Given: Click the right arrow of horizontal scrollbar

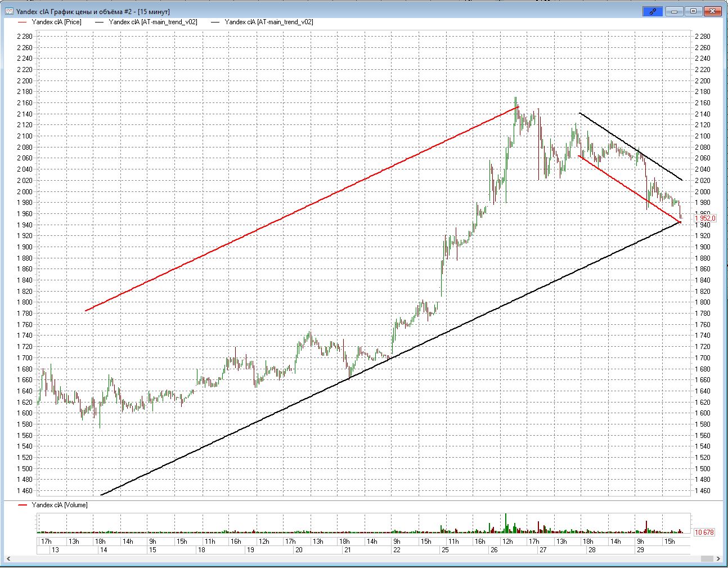Looking at the screenshot, I should click(718, 558).
